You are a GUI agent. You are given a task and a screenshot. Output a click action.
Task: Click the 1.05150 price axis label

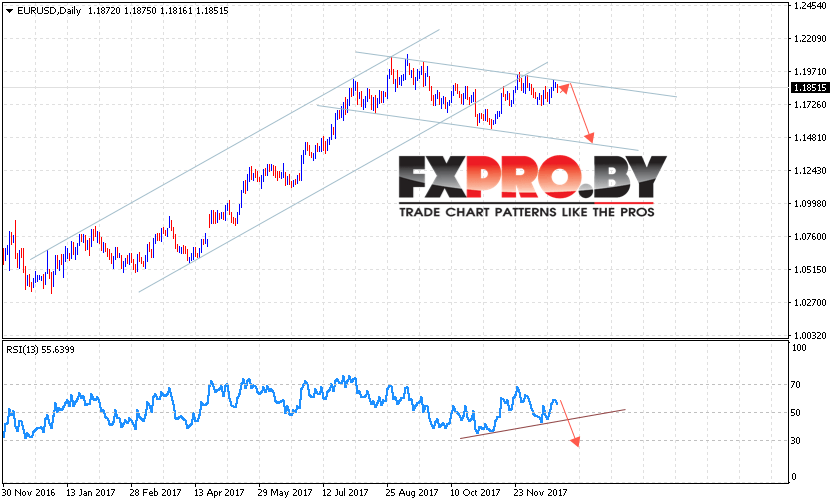coord(810,270)
